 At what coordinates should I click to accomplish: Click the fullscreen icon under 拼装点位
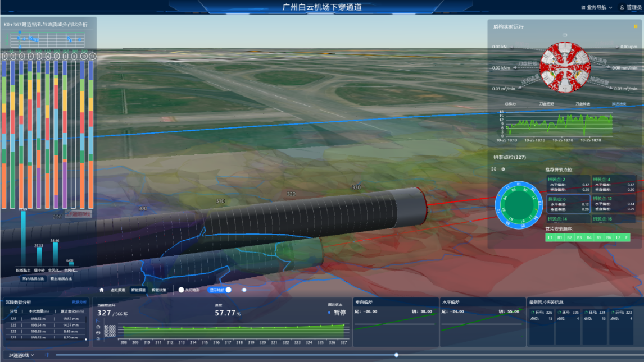tap(493, 169)
